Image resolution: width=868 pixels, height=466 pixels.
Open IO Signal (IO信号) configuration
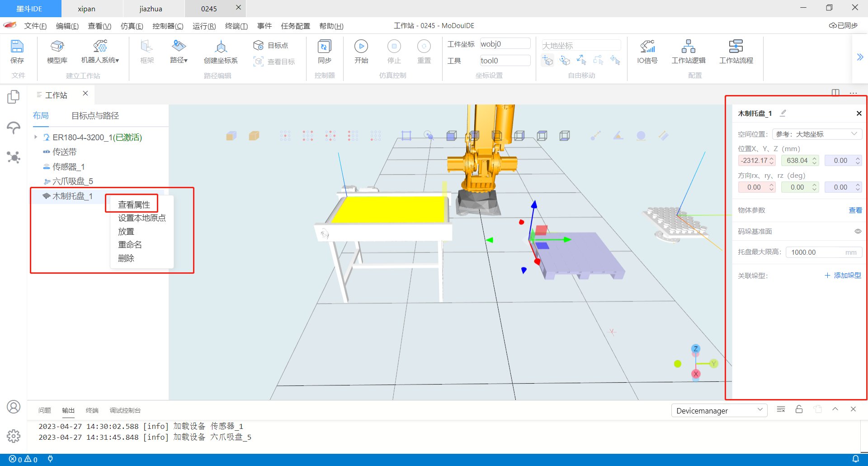pyautogui.click(x=647, y=47)
